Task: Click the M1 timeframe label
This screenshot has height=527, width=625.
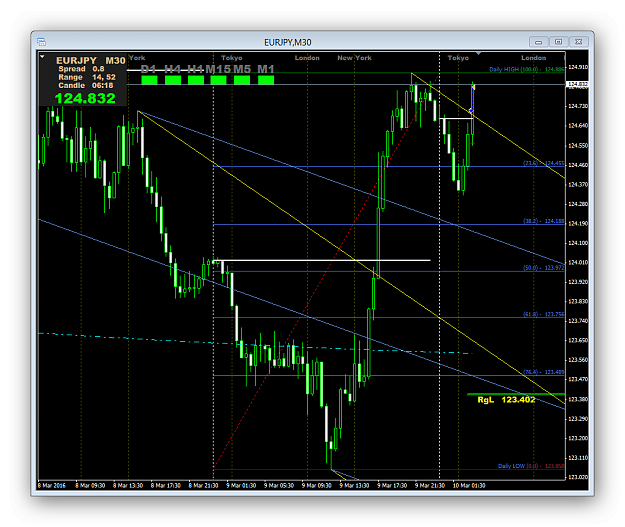Action: [x=266, y=69]
